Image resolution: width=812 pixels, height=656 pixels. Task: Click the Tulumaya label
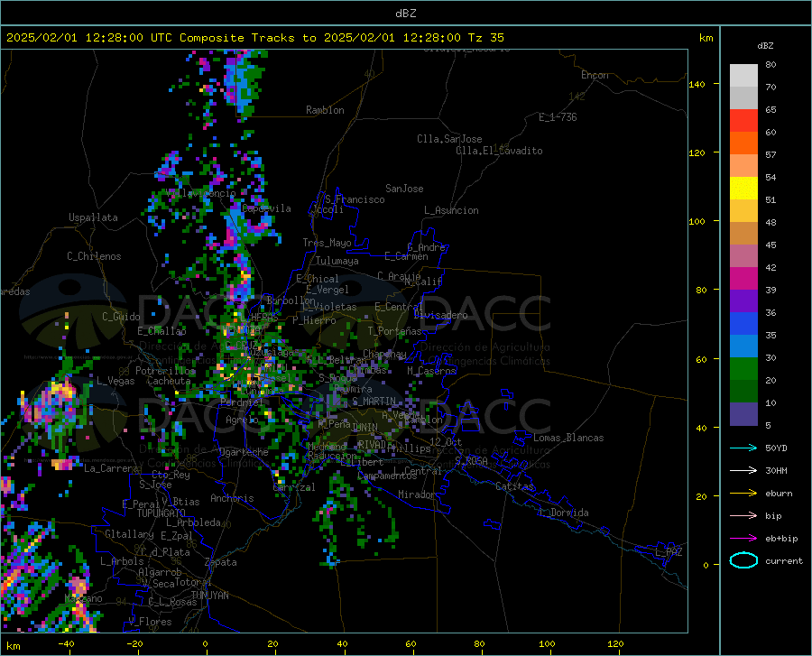(x=337, y=261)
